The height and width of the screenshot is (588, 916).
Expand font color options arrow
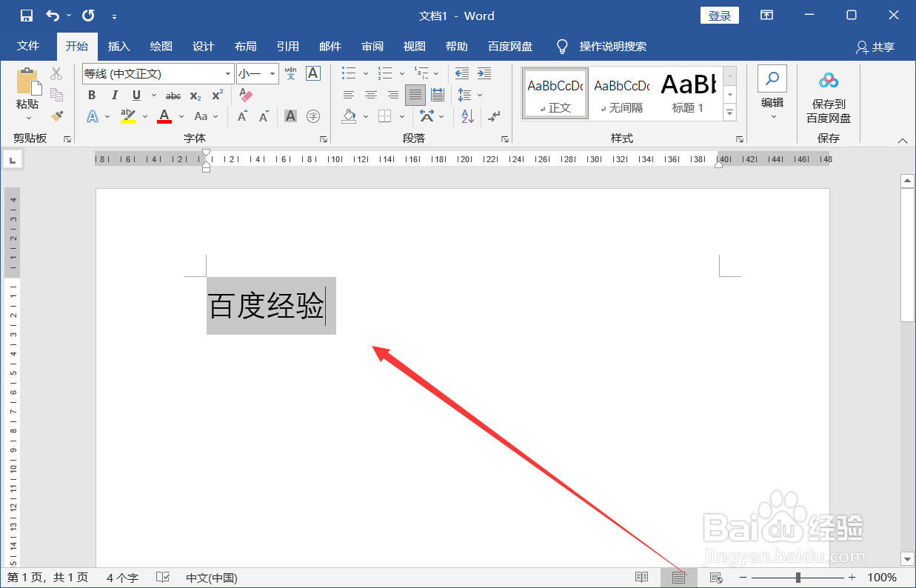[x=181, y=116]
